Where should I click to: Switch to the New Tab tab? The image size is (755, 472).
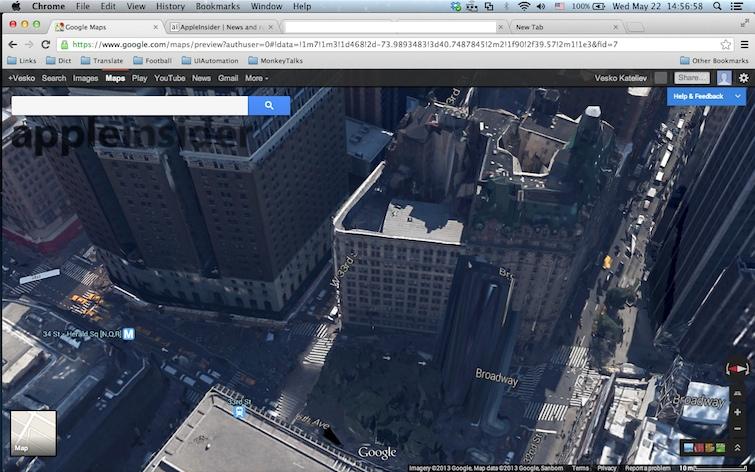[x=563, y=27]
